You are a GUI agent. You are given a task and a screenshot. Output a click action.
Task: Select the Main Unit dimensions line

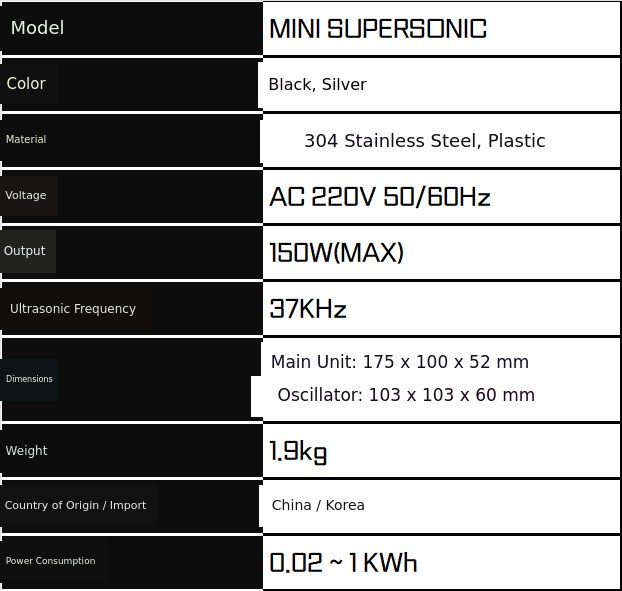click(400, 362)
